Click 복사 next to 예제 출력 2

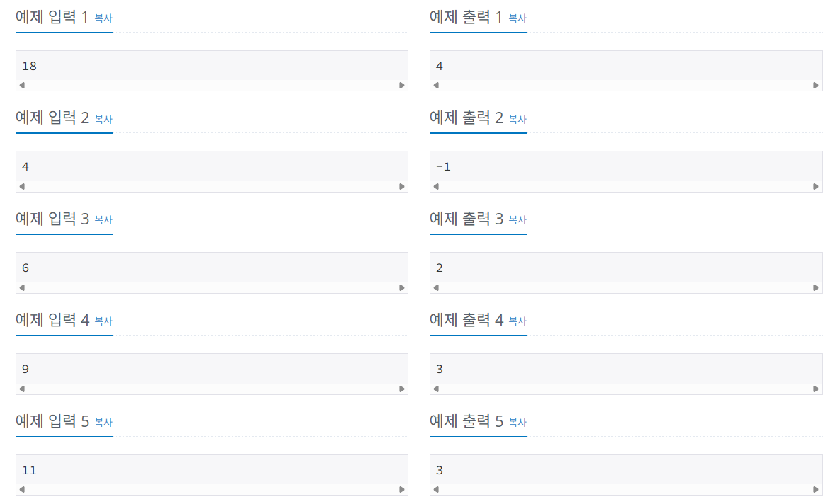[517, 119]
